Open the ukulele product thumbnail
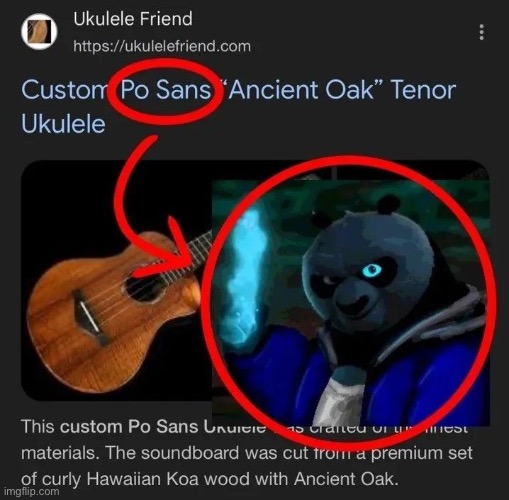The image size is (509, 500). 117,280
